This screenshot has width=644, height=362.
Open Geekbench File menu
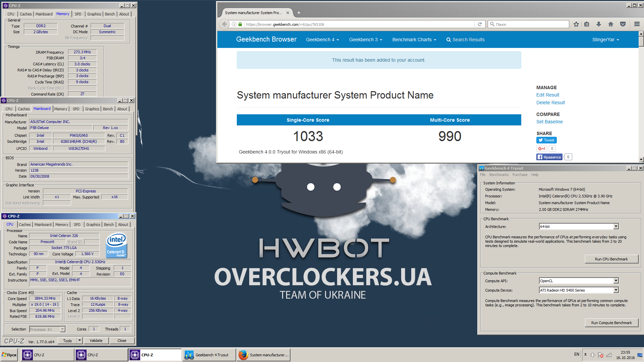tap(483, 175)
